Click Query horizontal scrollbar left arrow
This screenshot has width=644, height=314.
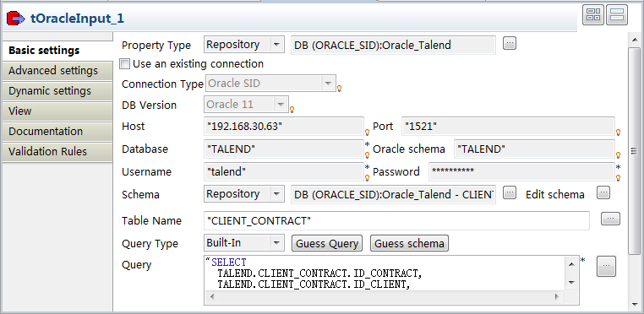click(x=211, y=297)
